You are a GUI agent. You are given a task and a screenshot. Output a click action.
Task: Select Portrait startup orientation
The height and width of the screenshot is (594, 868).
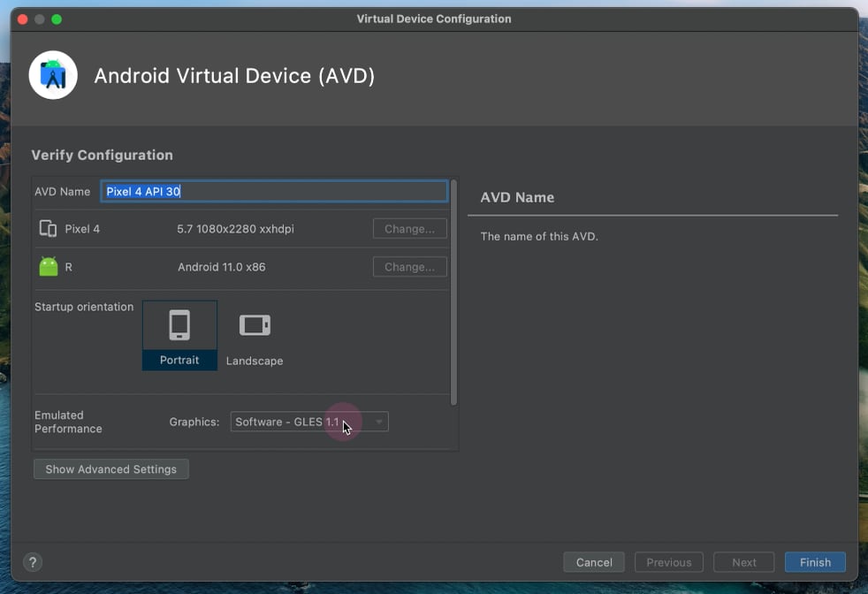click(180, 336)
